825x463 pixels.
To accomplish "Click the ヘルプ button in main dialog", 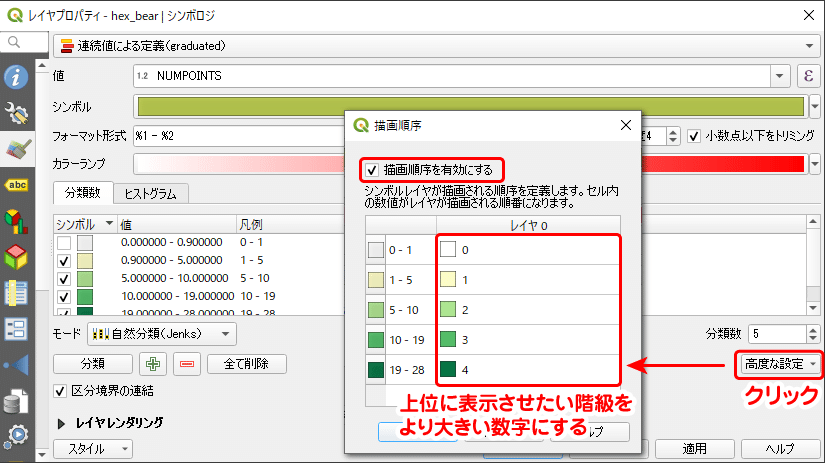I will click(x=780, y=449).
